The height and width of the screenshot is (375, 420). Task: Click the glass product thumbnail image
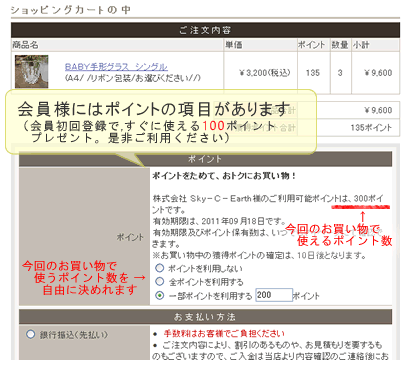tap(32, 71)
